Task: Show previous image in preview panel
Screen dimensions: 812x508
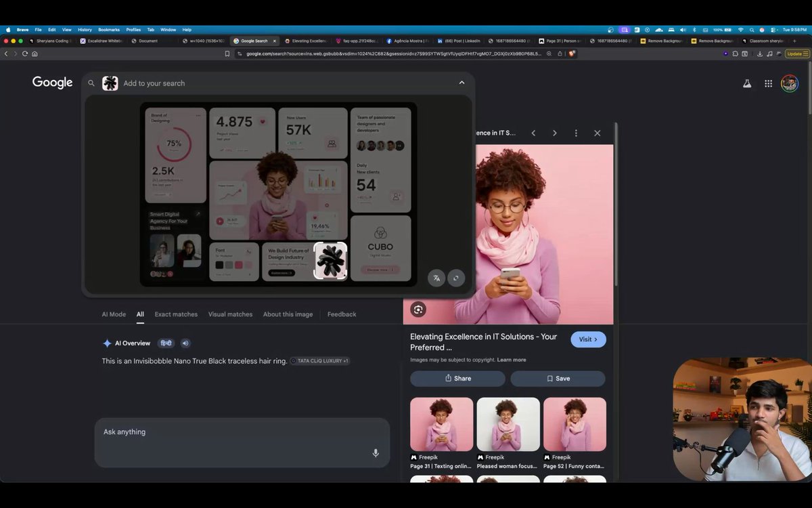Action: click(533, 133)
